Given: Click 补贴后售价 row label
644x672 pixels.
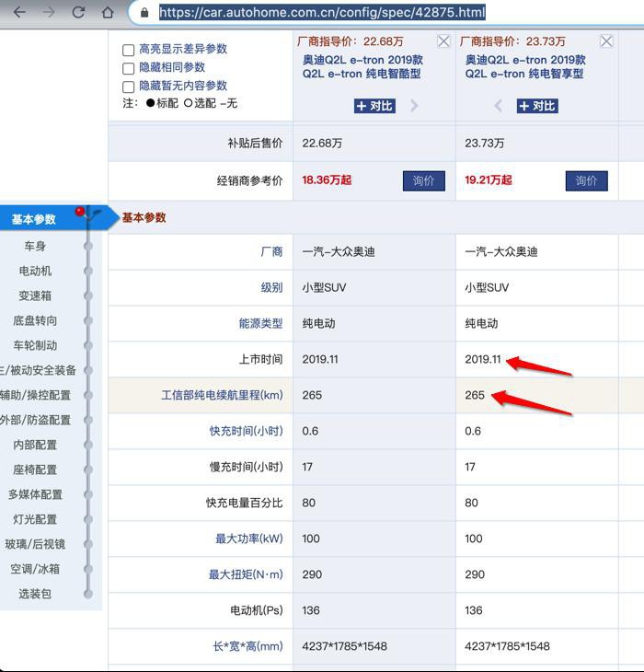Looking at the screenshot, I should point(255,143).
